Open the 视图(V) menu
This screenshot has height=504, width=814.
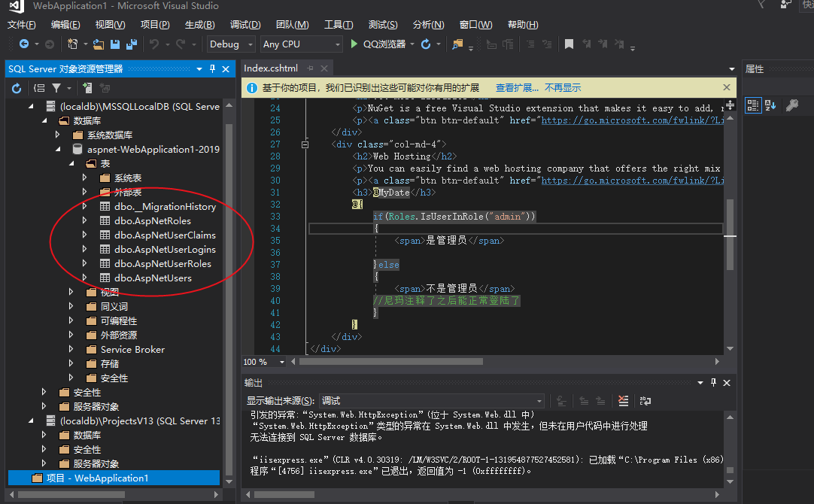point(110,24)
